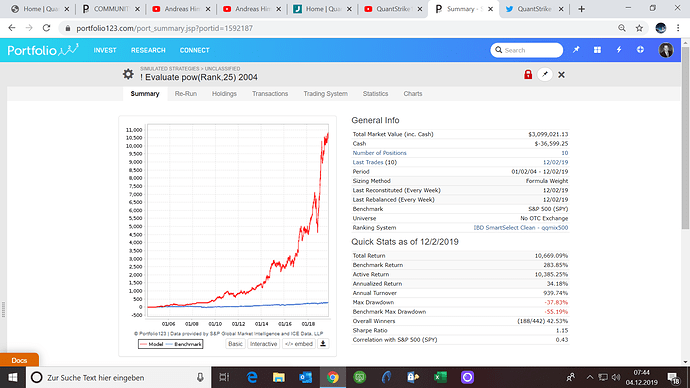The image size is (690, 388).
Task: Expand the RESEARCH menu
Action: click(x=148, y=50)
